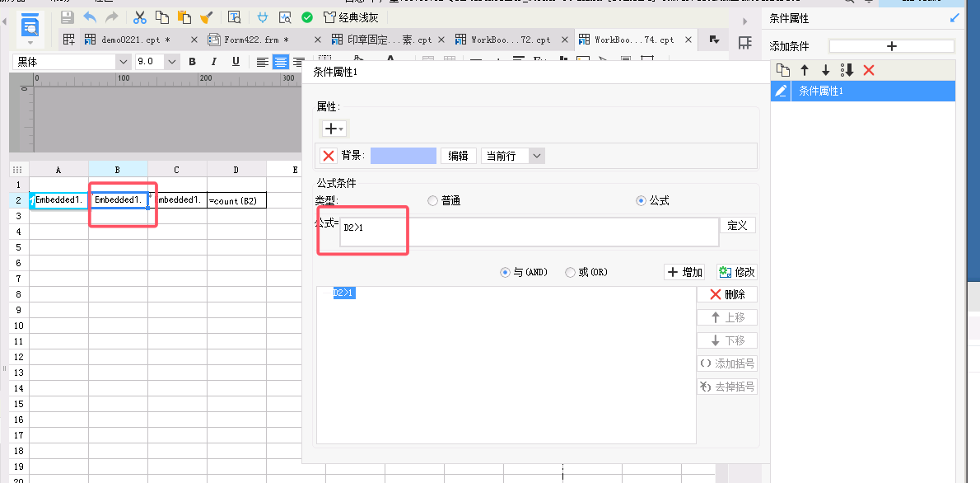Click the chart-with-magnifier toolbar icon

[285, 17]
